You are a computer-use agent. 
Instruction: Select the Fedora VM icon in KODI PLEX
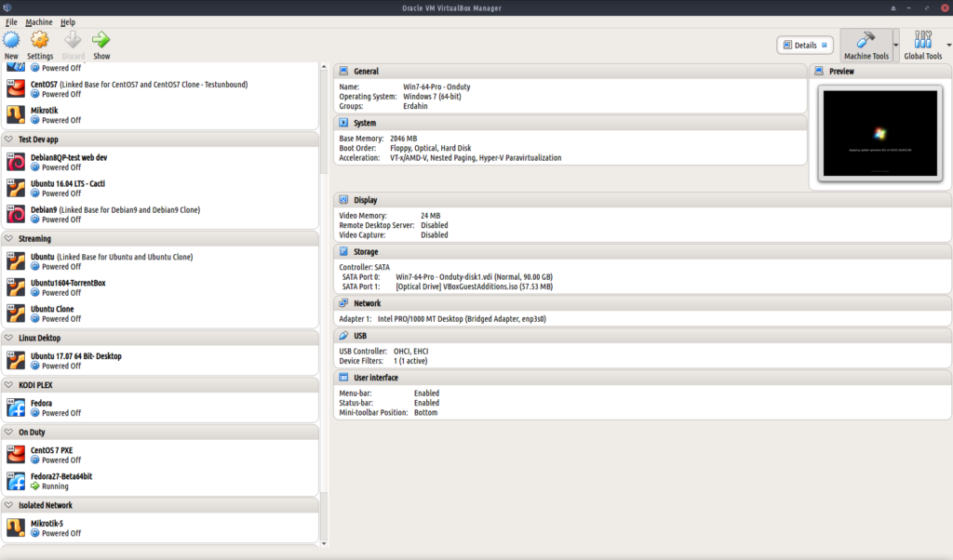pyautogui.click(x=16, y=407)
